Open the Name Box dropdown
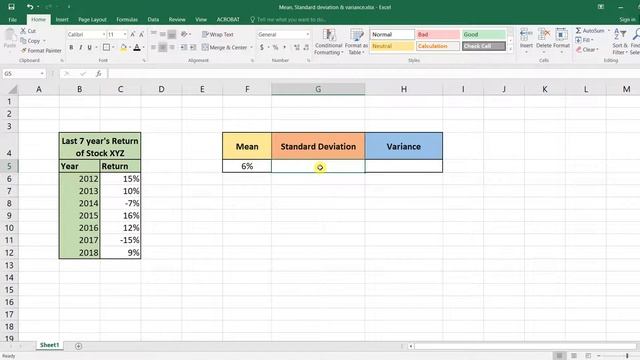This screenshot has width=640, height=360. [42, 74]
